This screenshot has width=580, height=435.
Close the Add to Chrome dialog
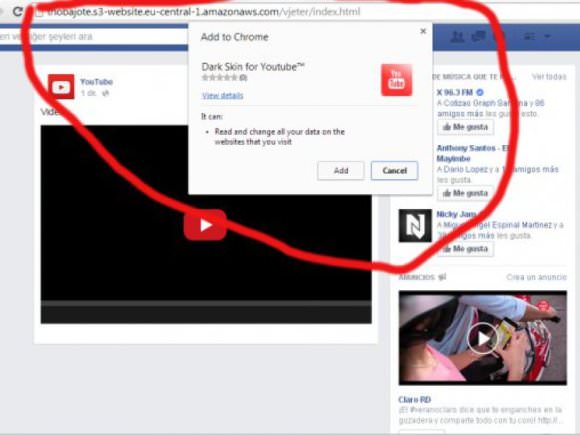pos(423,31)
